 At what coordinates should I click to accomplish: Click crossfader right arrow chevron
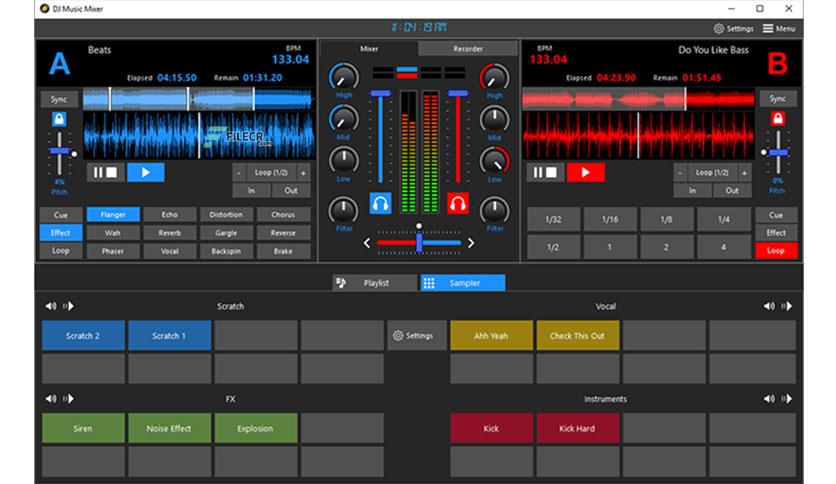471,243
